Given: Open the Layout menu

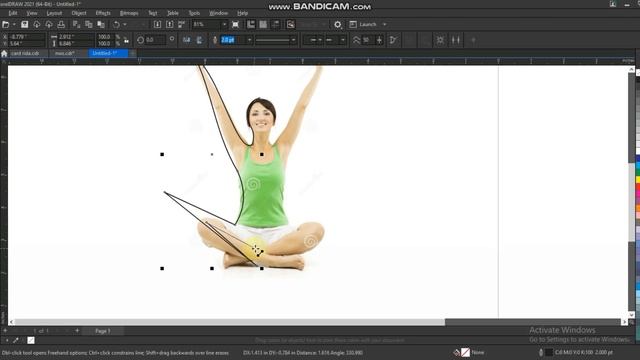Looking at the screenshot, I should [54, 13].
